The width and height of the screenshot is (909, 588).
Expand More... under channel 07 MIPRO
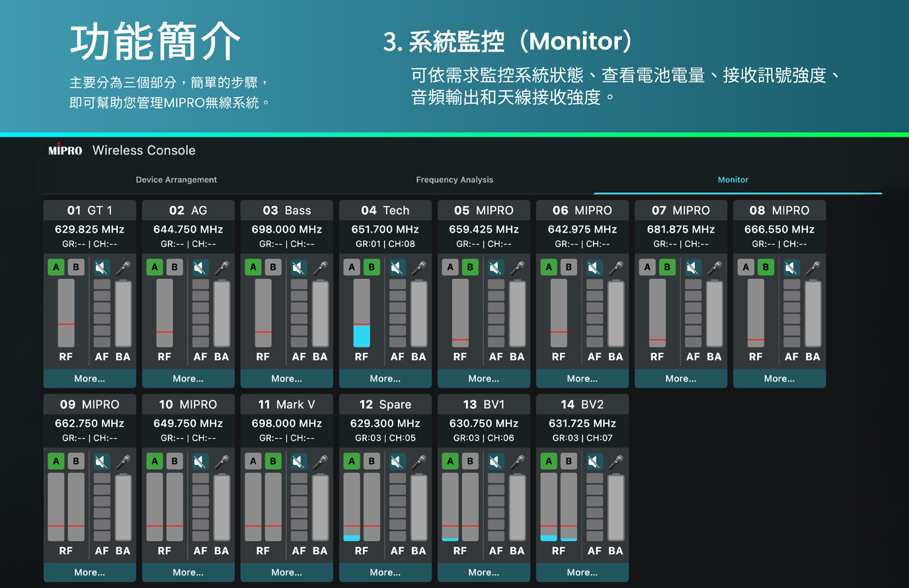pos(680,379)
